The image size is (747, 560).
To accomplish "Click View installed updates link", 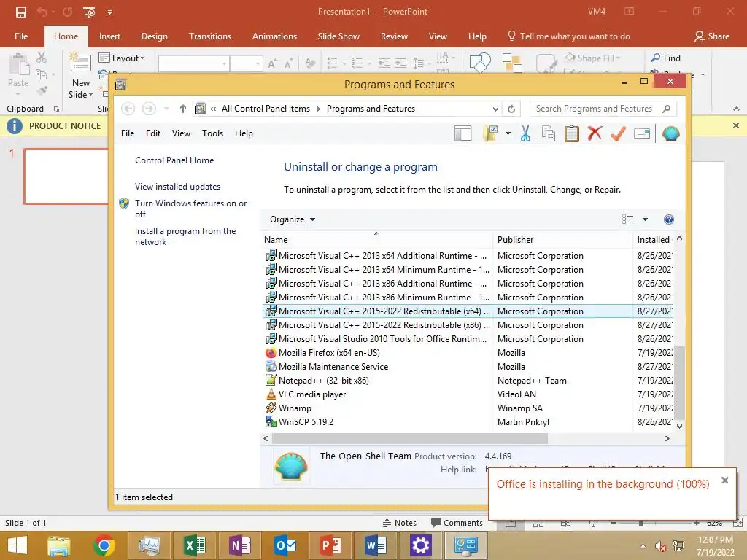I will coord(178,187).
